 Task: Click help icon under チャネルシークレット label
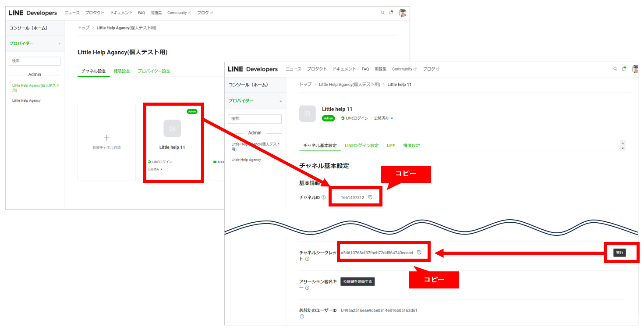307,259
